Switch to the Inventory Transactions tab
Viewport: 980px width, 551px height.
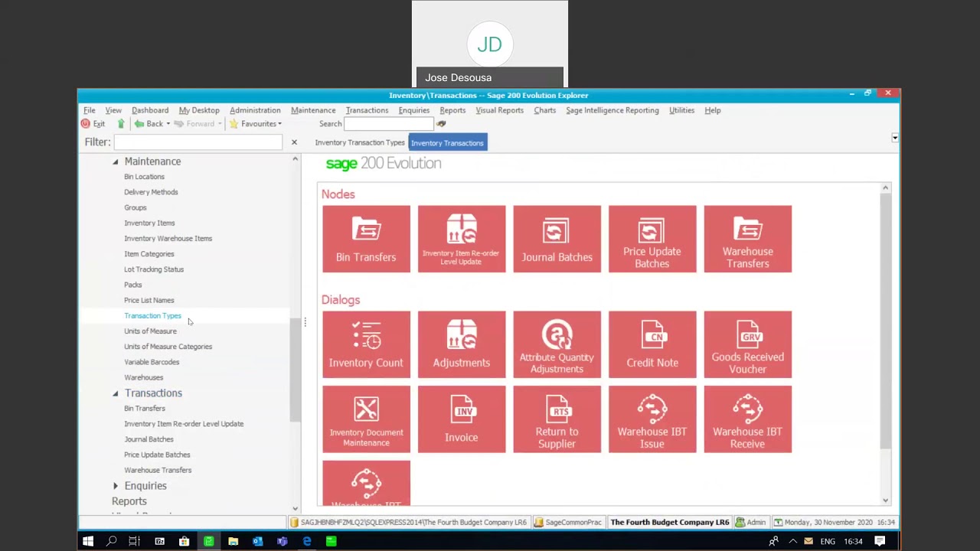point(447,143)
